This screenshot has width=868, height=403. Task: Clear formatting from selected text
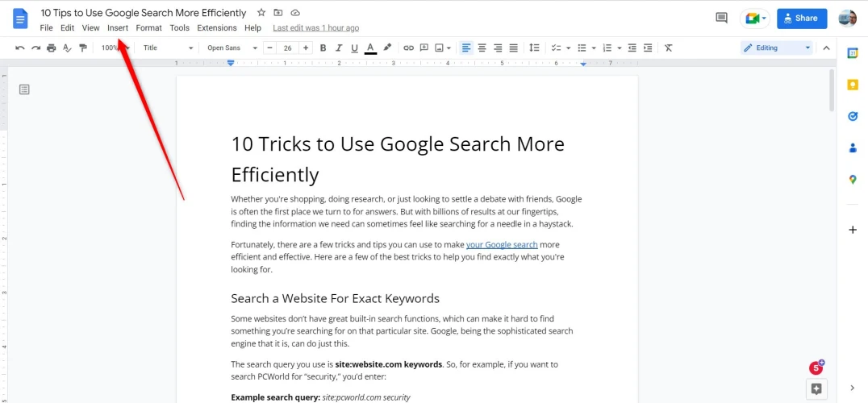click(x=668, y=48)
